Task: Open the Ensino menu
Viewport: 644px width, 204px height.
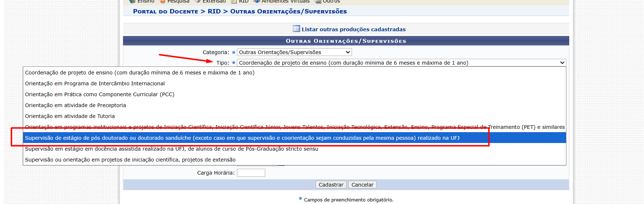Action: [142, 1]
